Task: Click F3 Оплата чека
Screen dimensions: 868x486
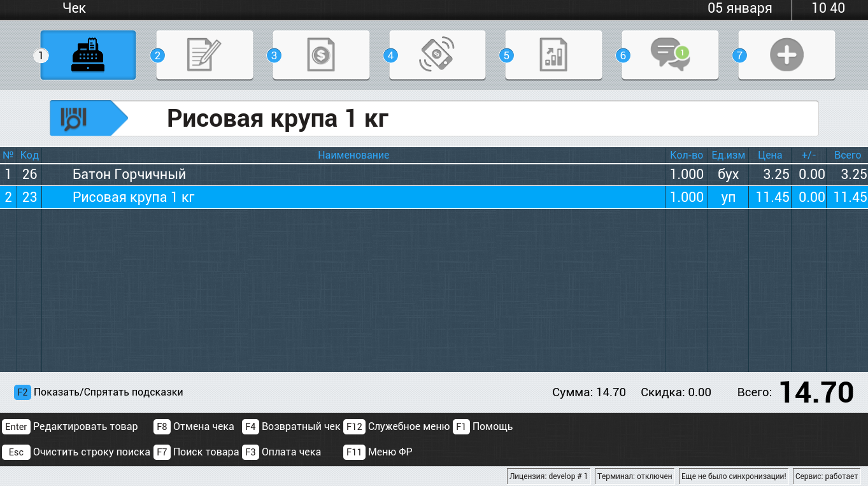Action: click(281, 452)
